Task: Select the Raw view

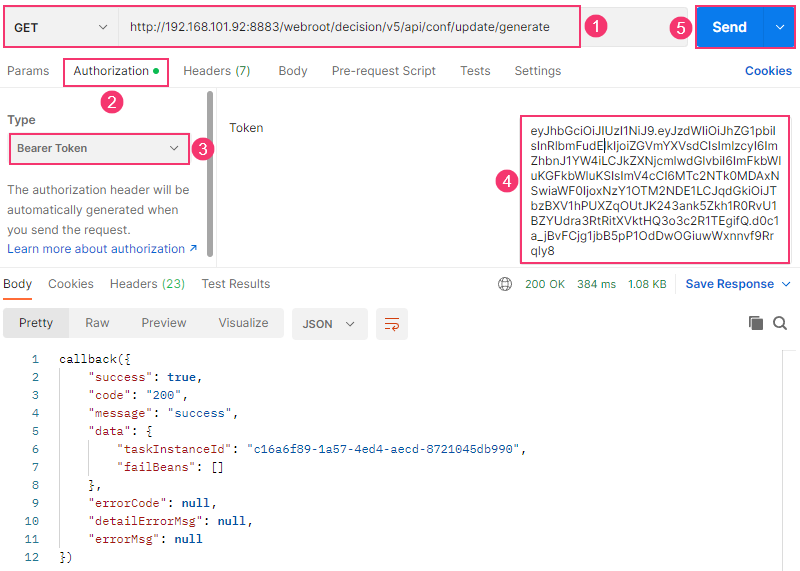Action: click(97, 323)
